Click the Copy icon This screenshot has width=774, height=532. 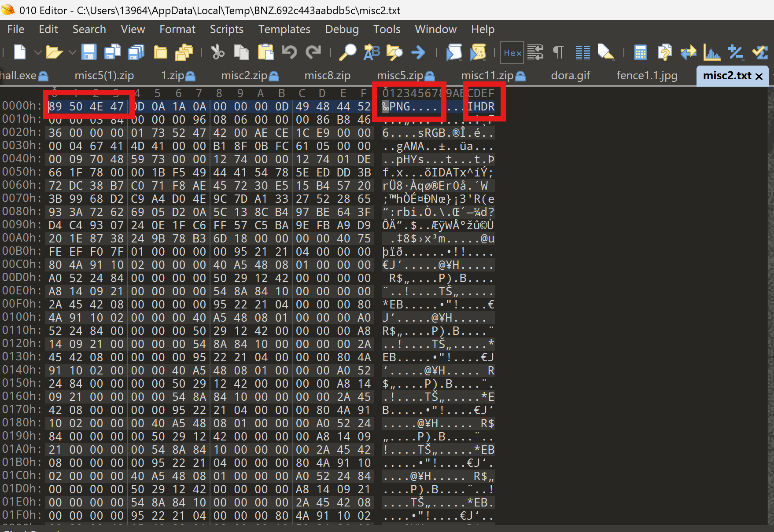click(x=241, y=52)
